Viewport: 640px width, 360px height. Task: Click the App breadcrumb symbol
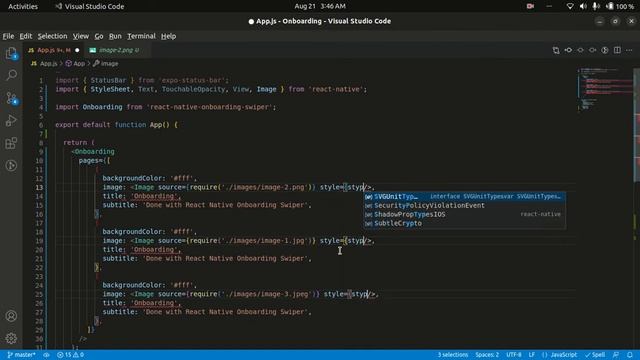click(76, 64)
